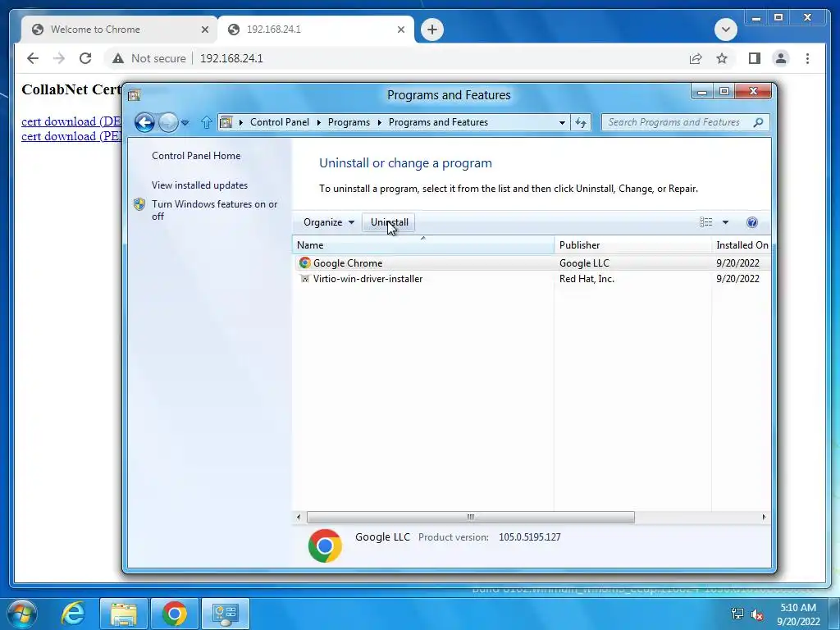The image size is (840, 630).
Task: Click the Programs breadcrumb segment
Action: point(349,122)
